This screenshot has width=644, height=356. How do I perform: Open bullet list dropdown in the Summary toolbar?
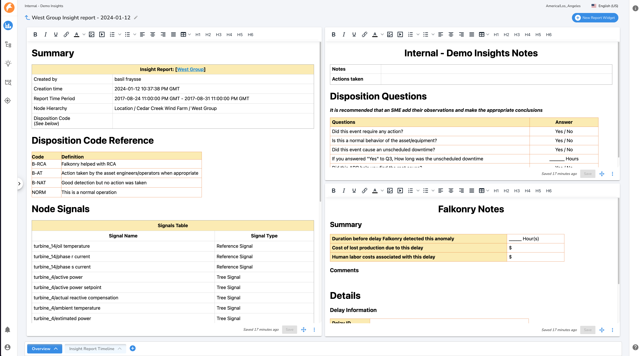[x=135, y=34]
